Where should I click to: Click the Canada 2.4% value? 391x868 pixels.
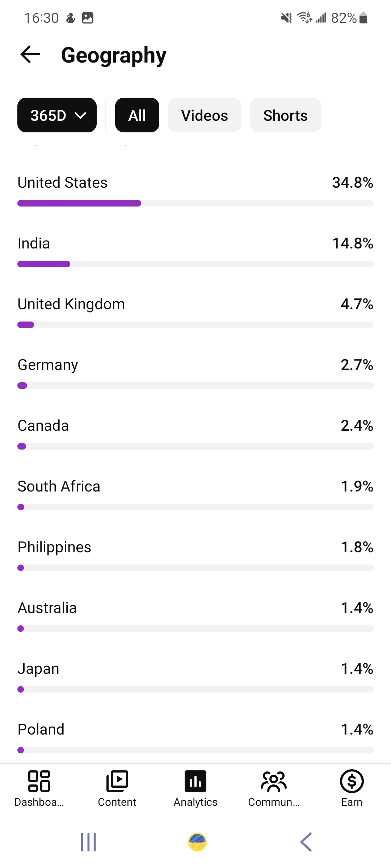tap(357, 426)
